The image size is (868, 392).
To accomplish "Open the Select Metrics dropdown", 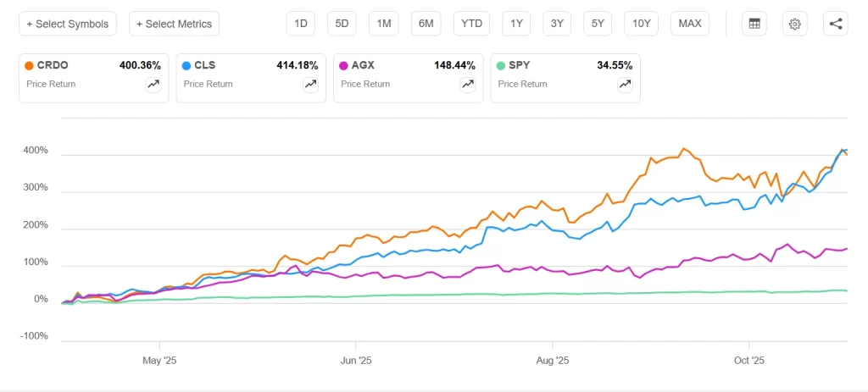I will tap(175, 24).
